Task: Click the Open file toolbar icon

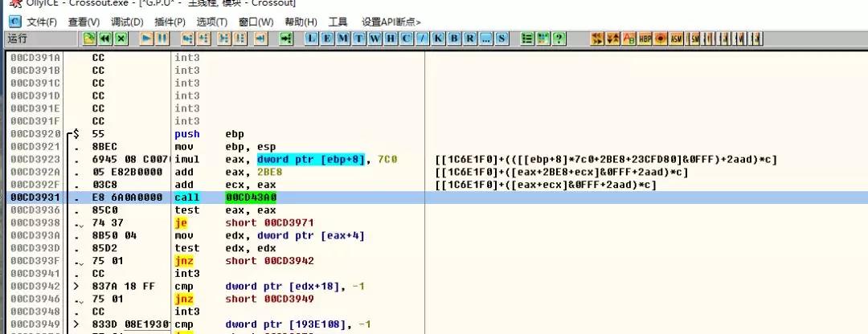Action: (90, 39)
